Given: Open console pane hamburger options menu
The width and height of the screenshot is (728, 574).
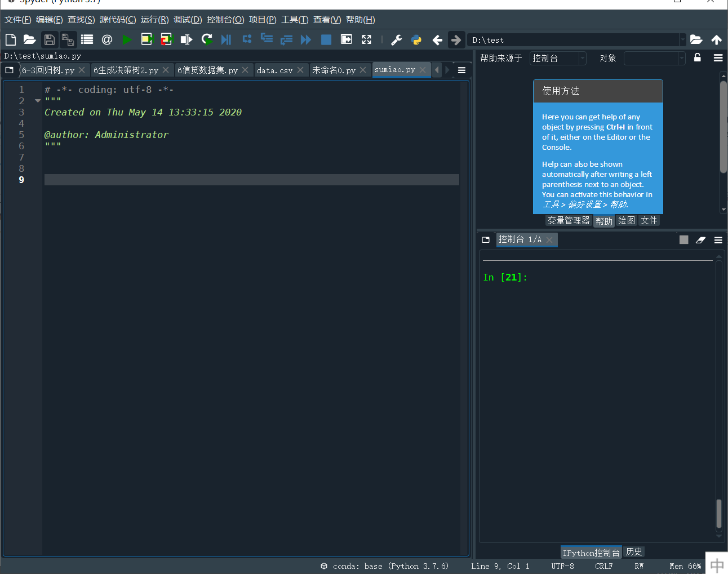Looking at the screenshot, I should pyautogui.click(x=718, y=240).
